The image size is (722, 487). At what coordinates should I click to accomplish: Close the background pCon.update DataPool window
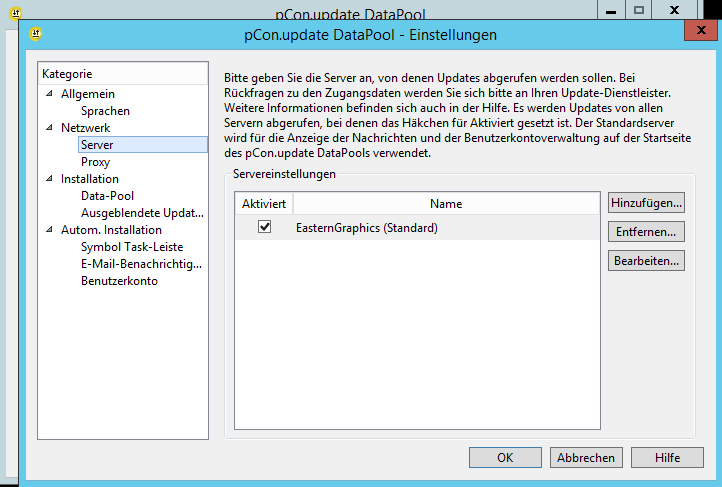(675, 10)
